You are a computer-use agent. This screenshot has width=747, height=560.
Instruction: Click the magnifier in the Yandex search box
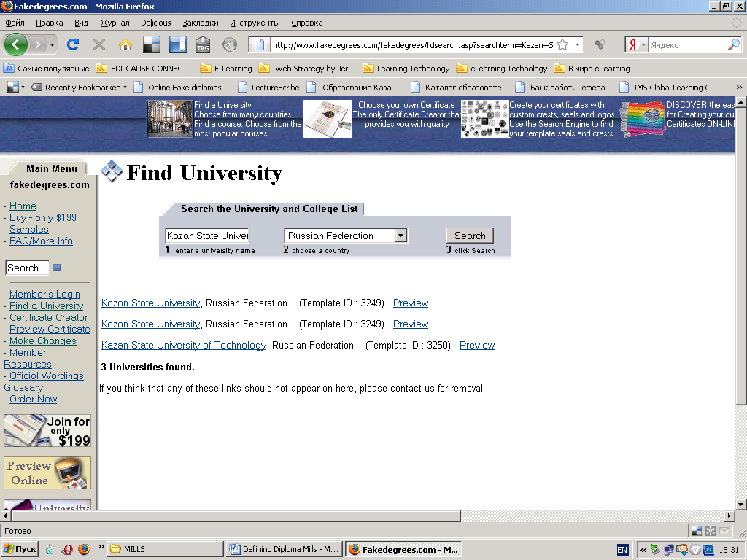734,44
